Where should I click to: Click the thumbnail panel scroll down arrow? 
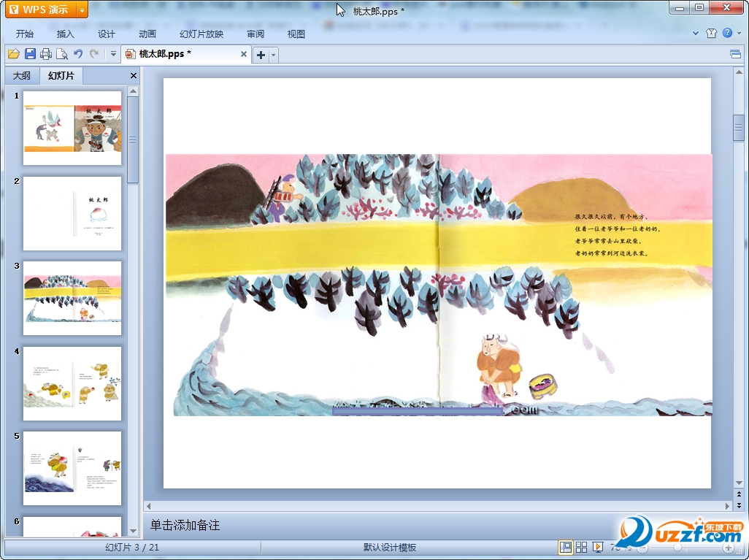click(x=134, y=531)
